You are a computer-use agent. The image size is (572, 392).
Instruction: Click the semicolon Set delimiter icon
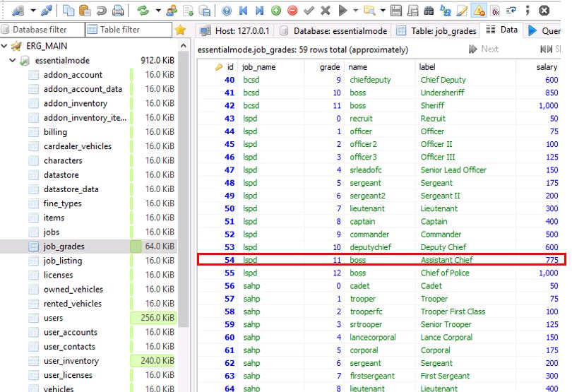point(528,11)
